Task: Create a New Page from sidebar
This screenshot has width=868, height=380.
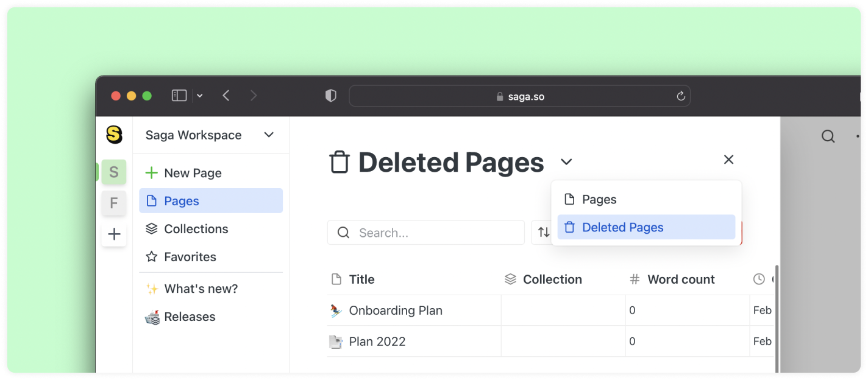Action: 192,173
